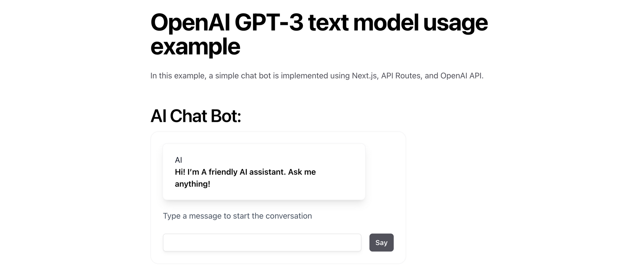Image resolution: width=644 pixels, height=275 pixels.
Task: Click 'OpenAI API' in the description
Action: click(462, 76)
